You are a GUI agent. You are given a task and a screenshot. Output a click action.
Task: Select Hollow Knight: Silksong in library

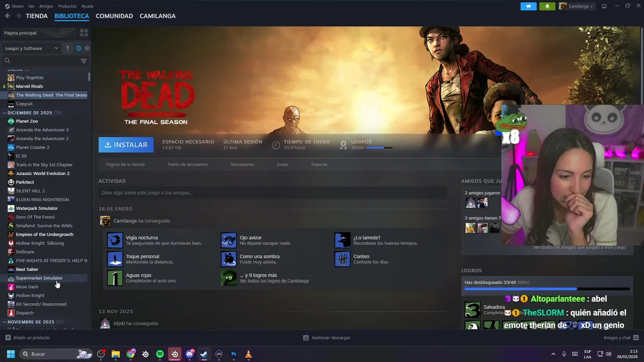click(40, 243)
